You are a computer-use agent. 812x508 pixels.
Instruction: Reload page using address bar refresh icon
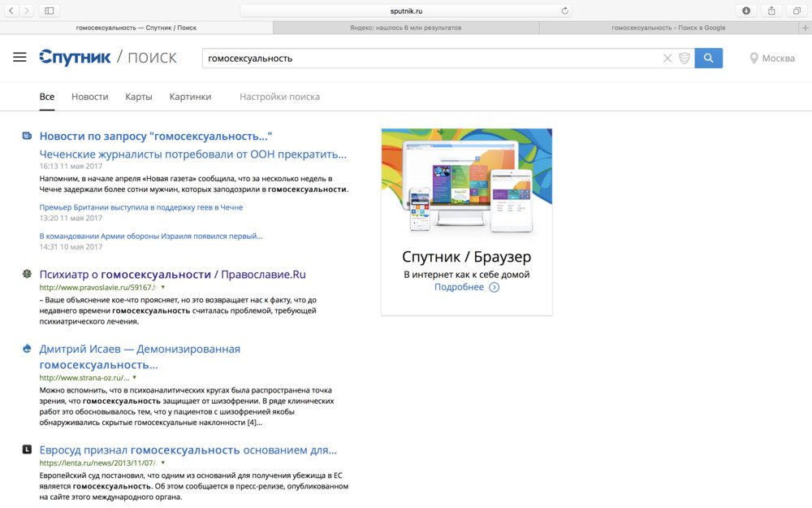[564, 11]
